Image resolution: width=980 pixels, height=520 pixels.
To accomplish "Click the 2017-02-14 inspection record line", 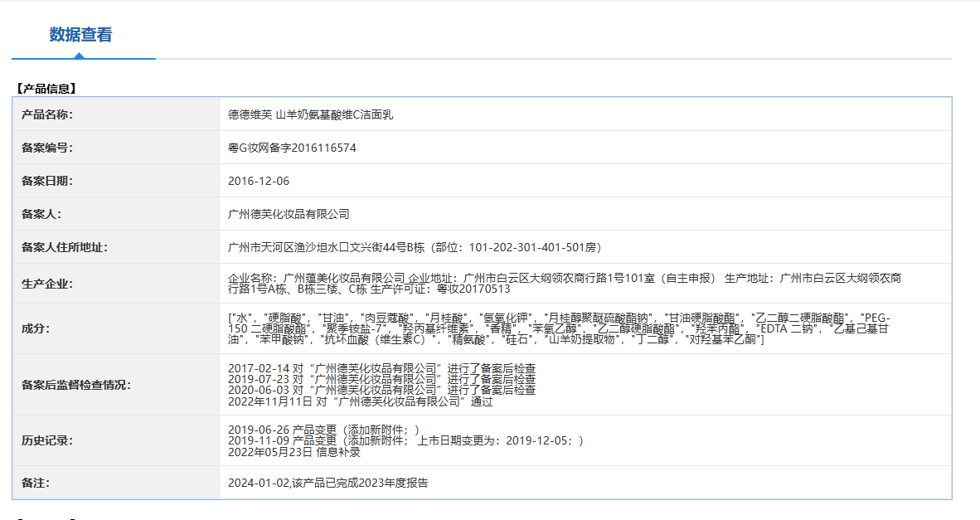I will click(382, 369).
